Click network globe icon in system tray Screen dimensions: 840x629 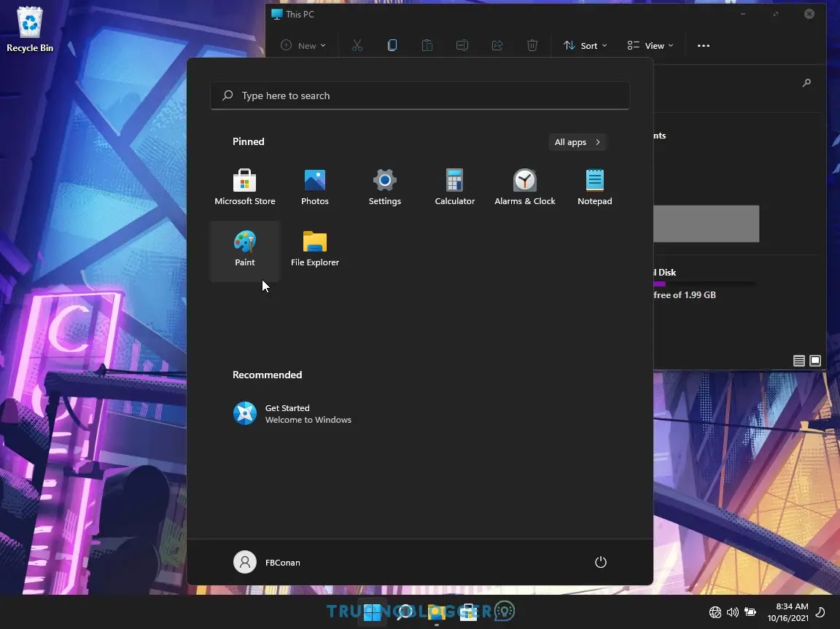tap(715, 612)
